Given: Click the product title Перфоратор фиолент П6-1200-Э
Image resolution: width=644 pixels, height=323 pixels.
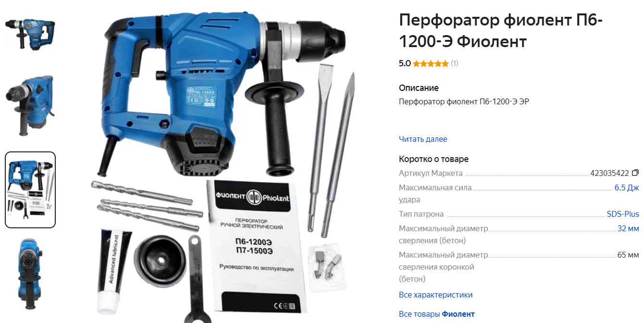Looking at the screenshot, I should (501, 31).
